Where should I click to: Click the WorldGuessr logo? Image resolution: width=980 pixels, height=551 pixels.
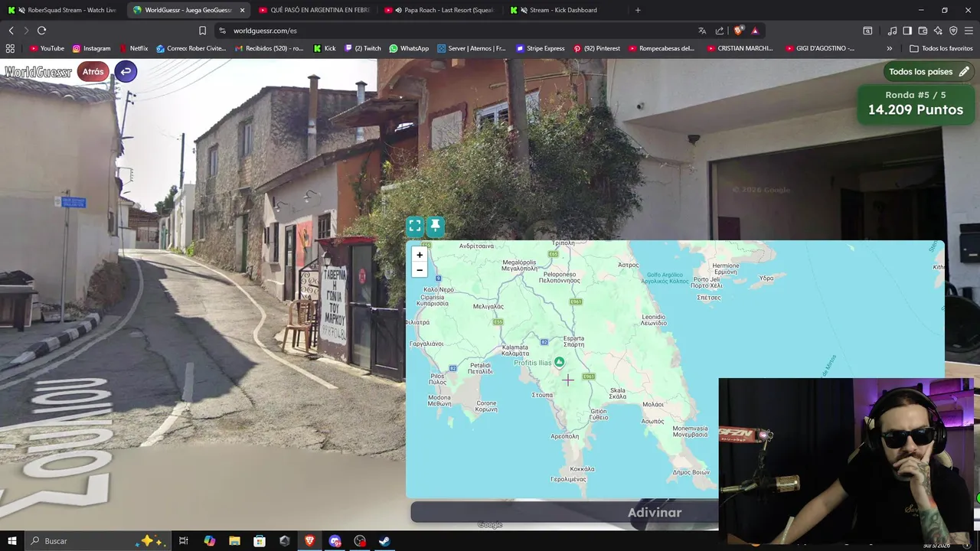click(x=38, y=72)
